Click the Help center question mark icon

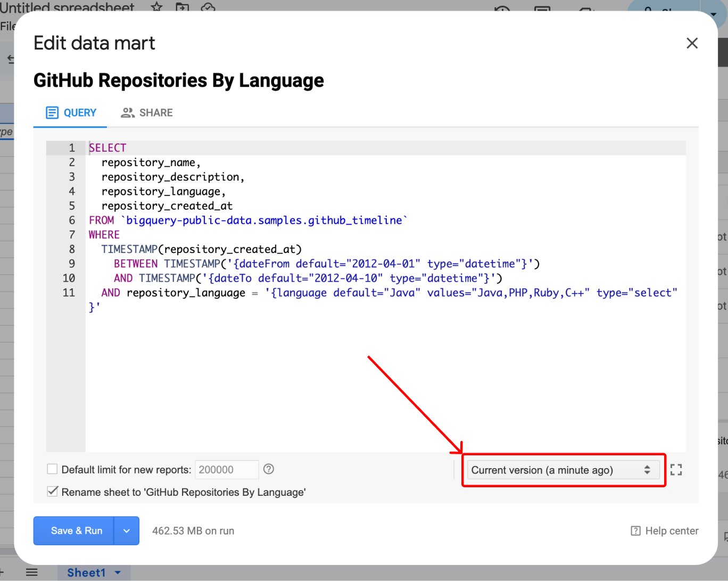point(635,531)
